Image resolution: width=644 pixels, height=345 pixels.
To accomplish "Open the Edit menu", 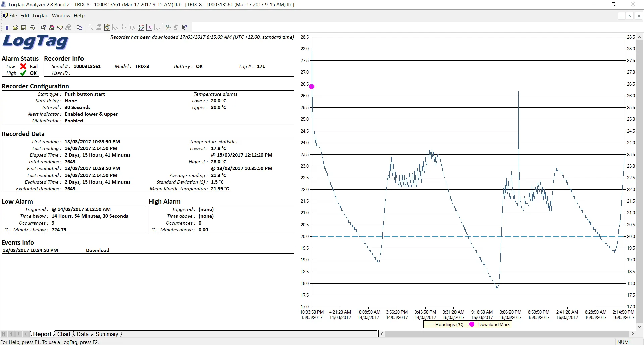I will click(x=25, y=16).
